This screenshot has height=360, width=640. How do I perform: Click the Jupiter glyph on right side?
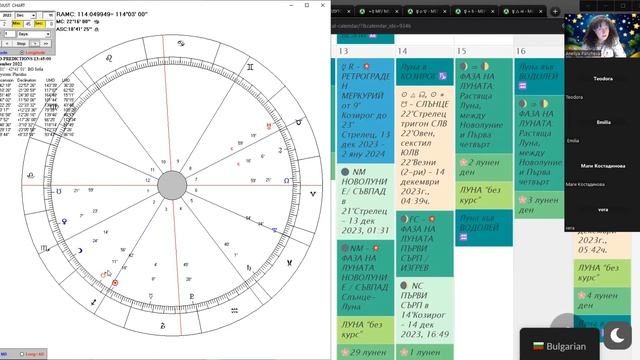[x=280, y=150]
